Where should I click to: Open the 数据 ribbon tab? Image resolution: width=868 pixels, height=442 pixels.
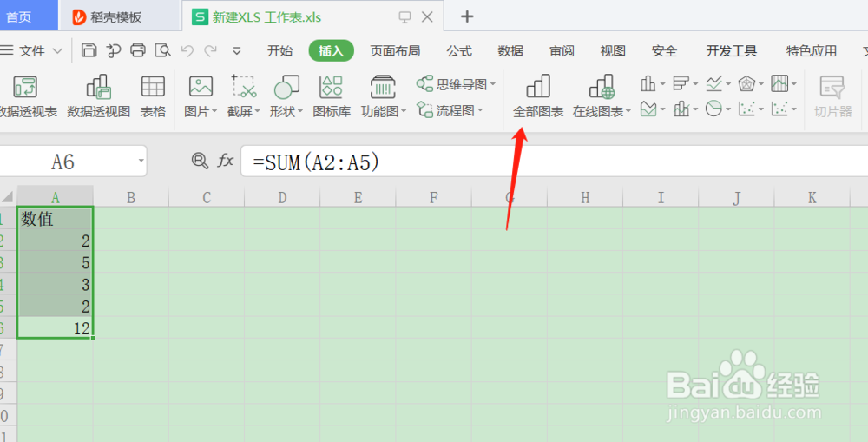pos(510,51)
